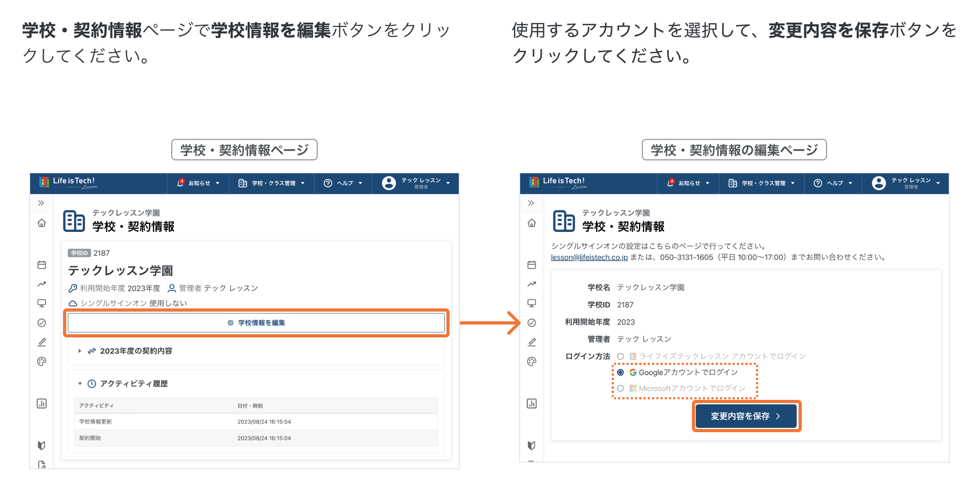Click the 変更内容を保存 button
The width and height of the screenshot is (980, 493).
click(x=746, y=416)
